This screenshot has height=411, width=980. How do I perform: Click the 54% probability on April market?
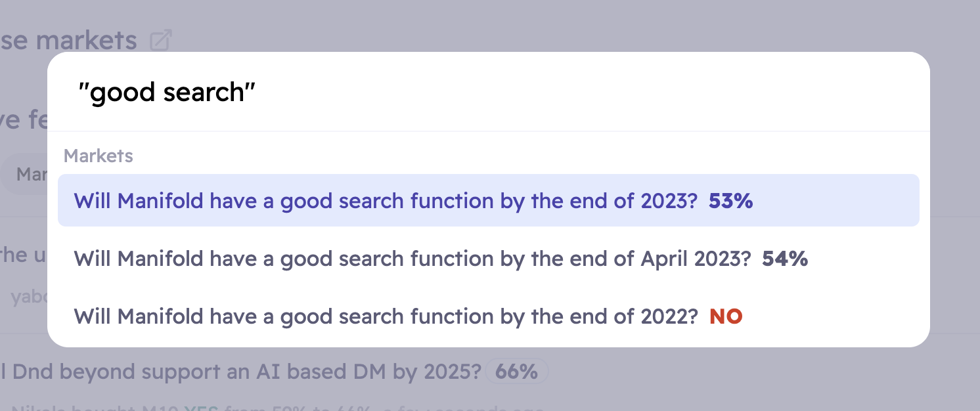pos(785,259)
